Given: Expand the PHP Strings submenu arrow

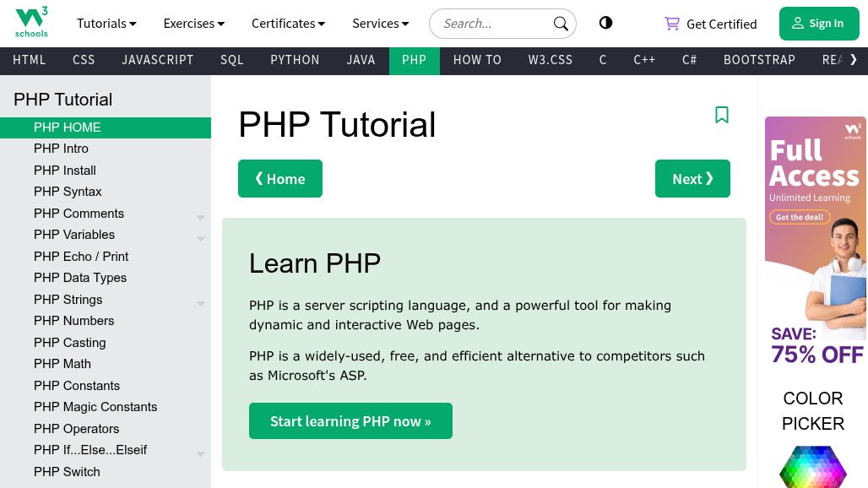Looking at the screenshot, I should (201, 304).
